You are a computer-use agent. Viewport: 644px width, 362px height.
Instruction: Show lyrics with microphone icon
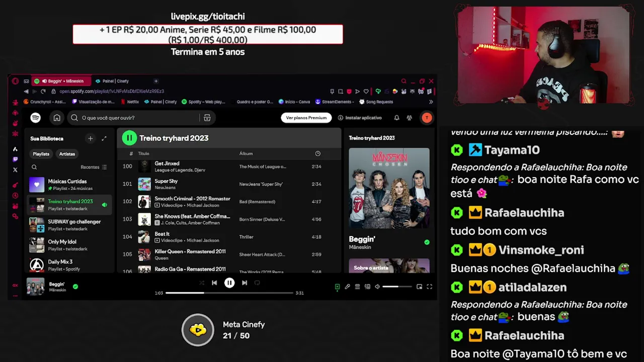(x=347, y=287)
